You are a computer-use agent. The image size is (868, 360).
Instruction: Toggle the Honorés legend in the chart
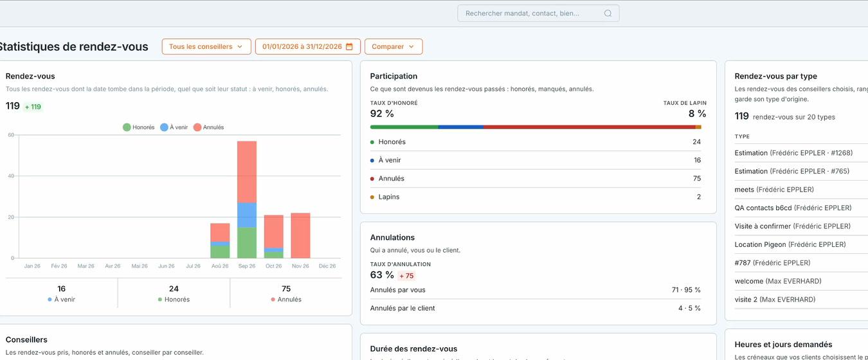139,127
